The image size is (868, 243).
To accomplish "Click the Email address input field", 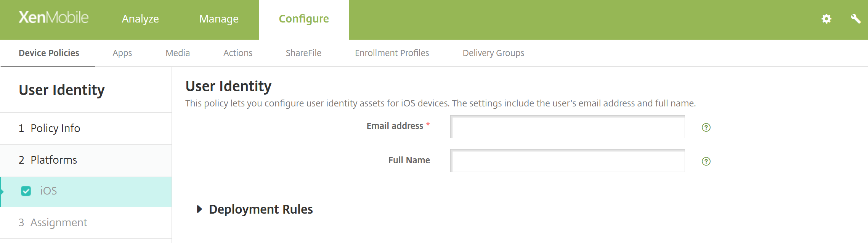I will (x=567, y=127).
